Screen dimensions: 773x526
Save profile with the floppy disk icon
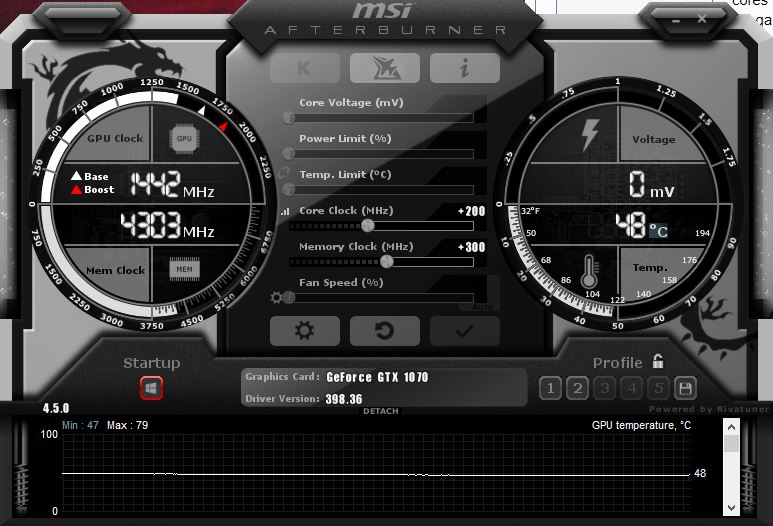tap(685, 388)
